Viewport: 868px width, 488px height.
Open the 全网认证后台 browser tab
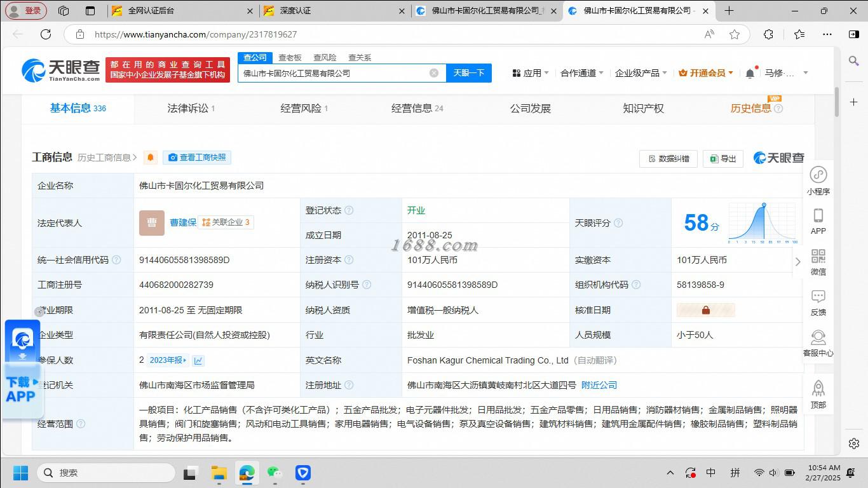181,11
